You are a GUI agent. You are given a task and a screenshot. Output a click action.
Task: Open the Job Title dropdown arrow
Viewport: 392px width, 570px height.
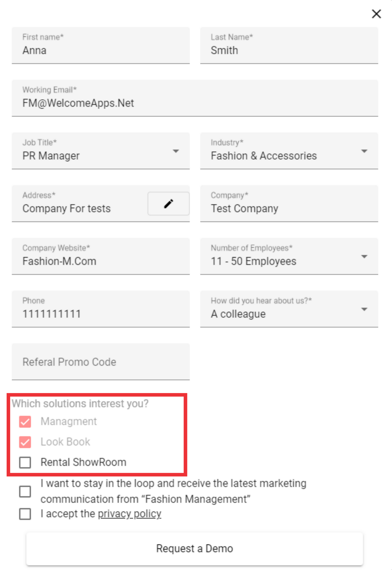pos(176,151)
